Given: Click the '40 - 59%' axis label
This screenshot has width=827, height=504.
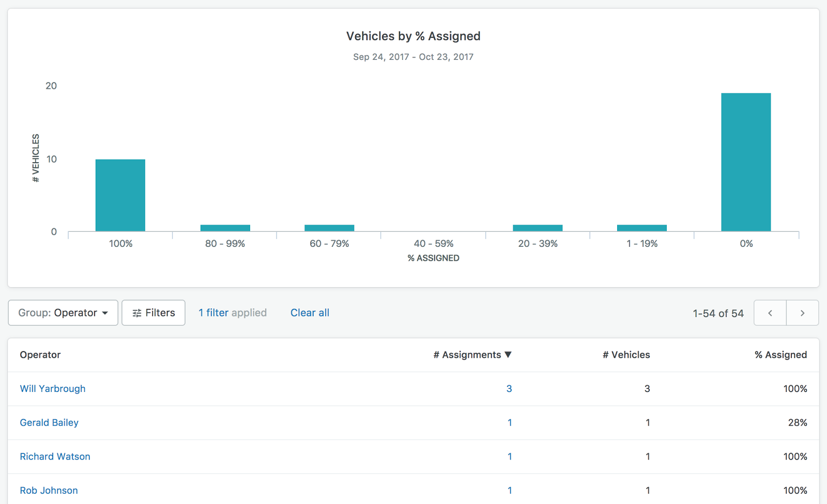Looking at the screenshot, I should (434, 244).
